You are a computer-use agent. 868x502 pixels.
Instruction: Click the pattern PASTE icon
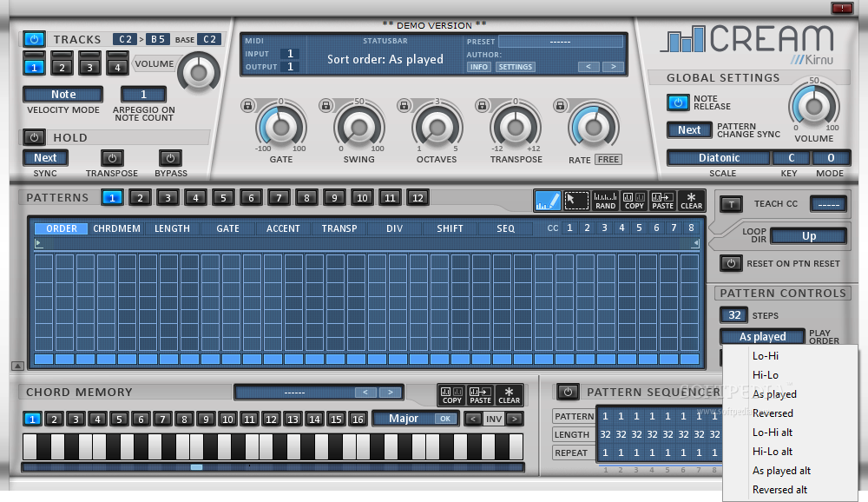click(662, 201)
